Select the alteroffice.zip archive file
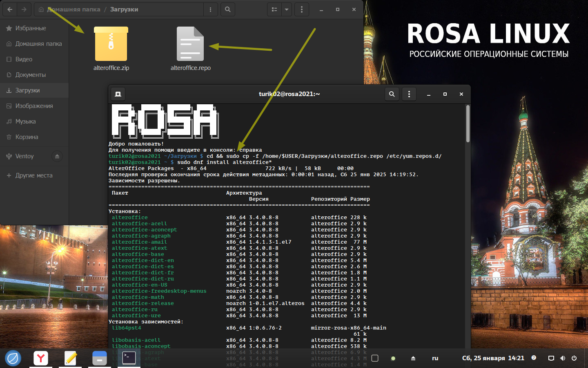 [111, 45]
